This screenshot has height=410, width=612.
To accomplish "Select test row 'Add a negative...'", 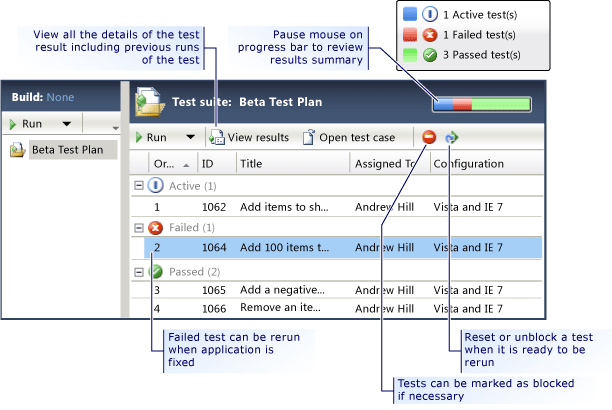I will pos(336,290).
